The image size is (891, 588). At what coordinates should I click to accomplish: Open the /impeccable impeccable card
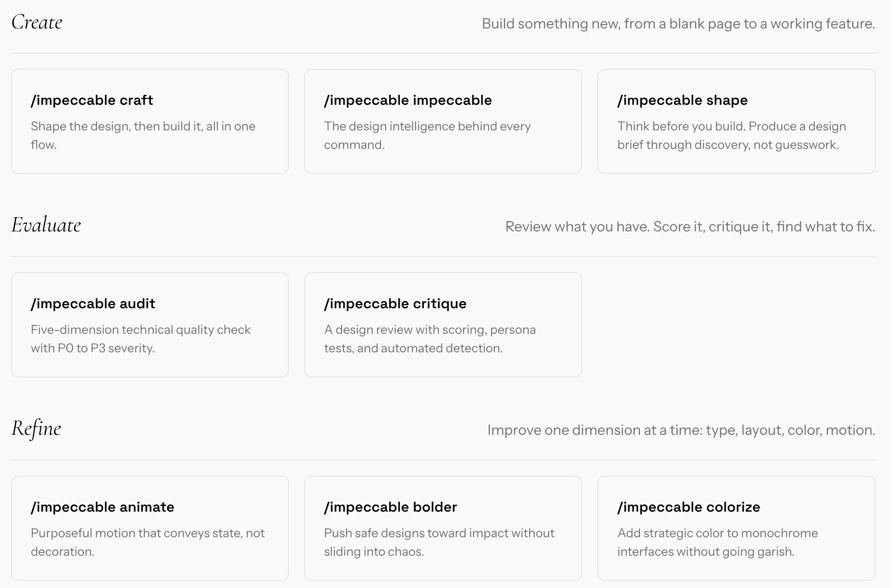443,121
